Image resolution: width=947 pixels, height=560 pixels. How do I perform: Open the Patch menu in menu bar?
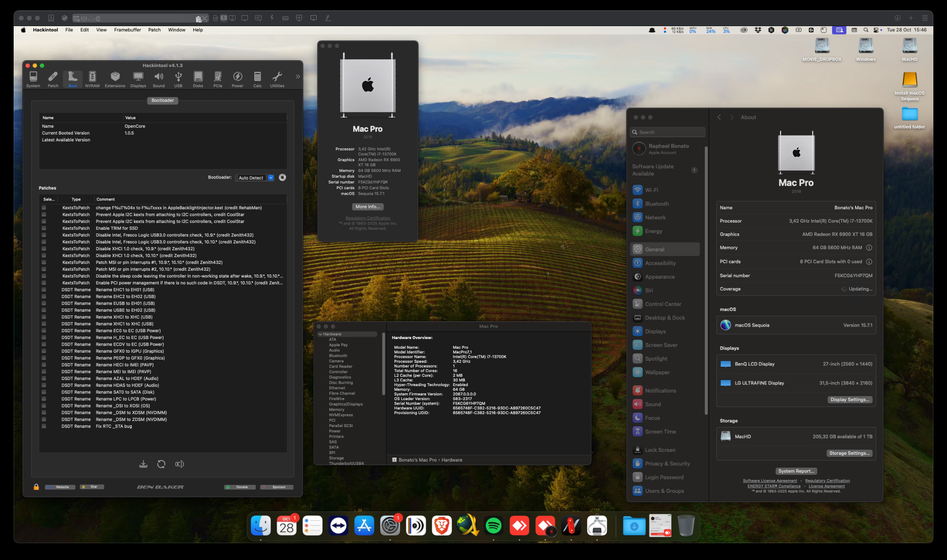[154, 30]
